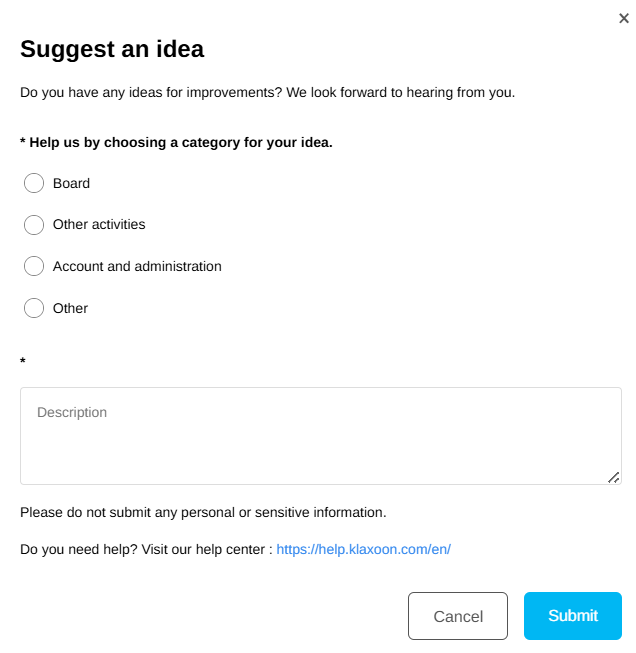The image size is (636, 653).
Task: Click the choose-a-category prompt text
Action: (176, 142)
